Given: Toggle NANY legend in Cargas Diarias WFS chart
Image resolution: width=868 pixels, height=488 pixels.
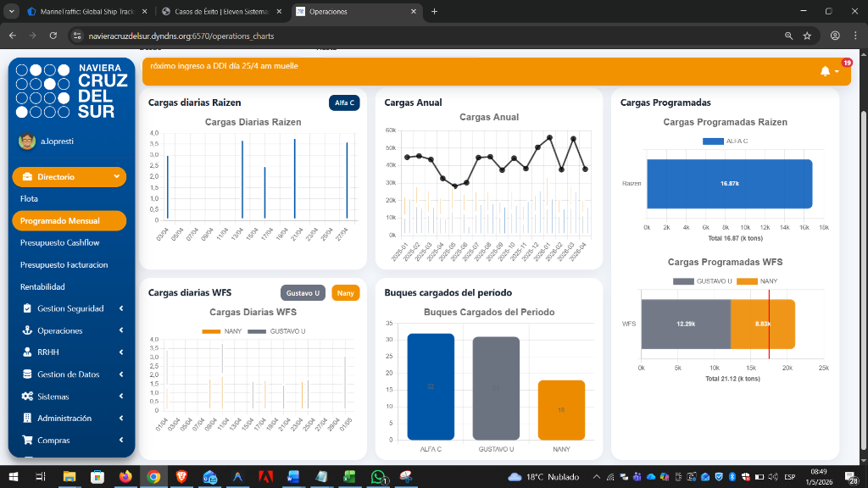Looking at the screenshot, I should [x=221, y=331].
